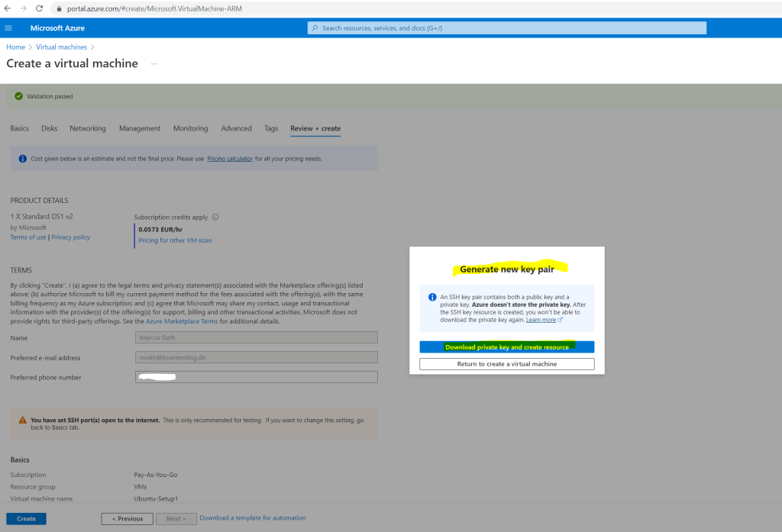The image size is (782, 532).
Task: Switch to the Management tab
Action: 140,128
